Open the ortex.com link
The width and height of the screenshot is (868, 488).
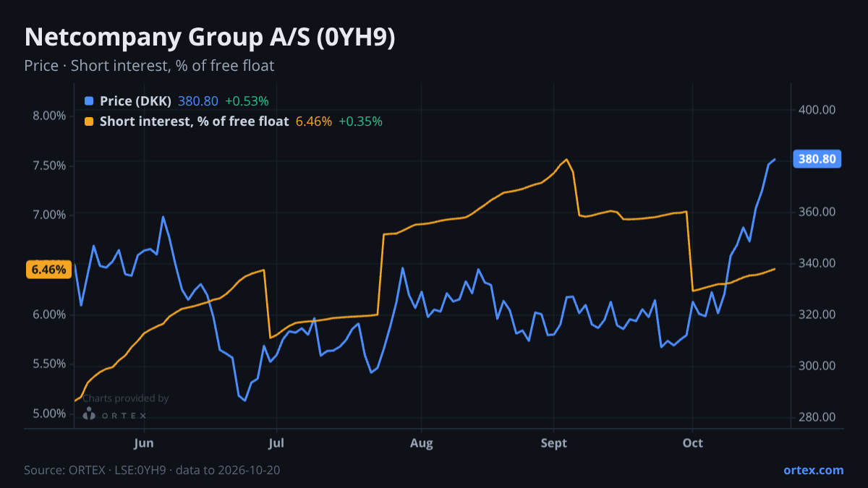[813, 470]
